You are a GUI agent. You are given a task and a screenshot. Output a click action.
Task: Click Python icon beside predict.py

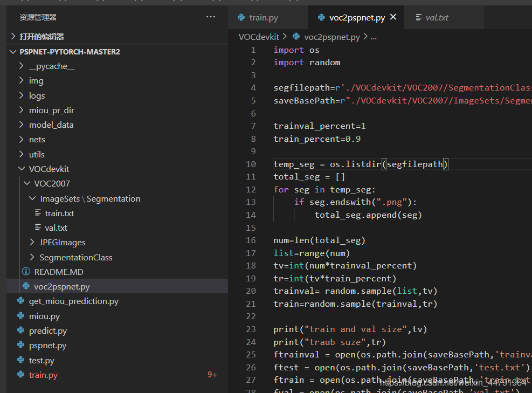coord(20,330)
